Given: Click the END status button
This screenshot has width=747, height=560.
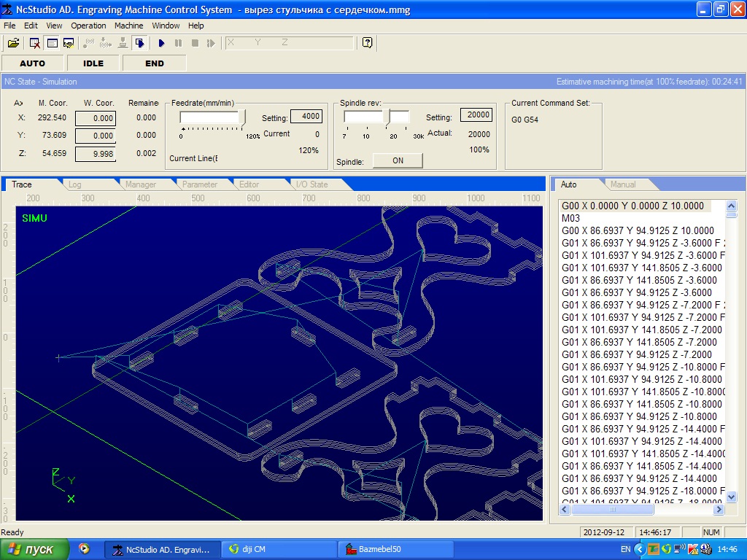Looking at the screenshot, I should click(x=155, y=63).
